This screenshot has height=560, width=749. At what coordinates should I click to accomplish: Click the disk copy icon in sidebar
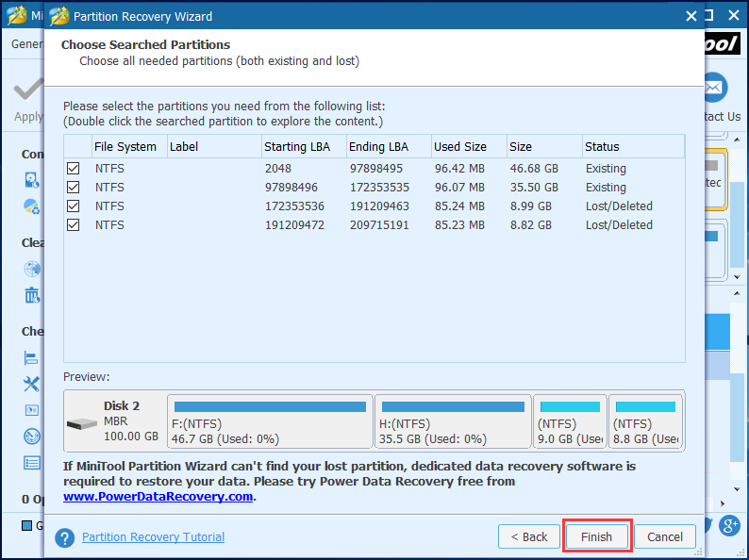click(x=31, y=180)
